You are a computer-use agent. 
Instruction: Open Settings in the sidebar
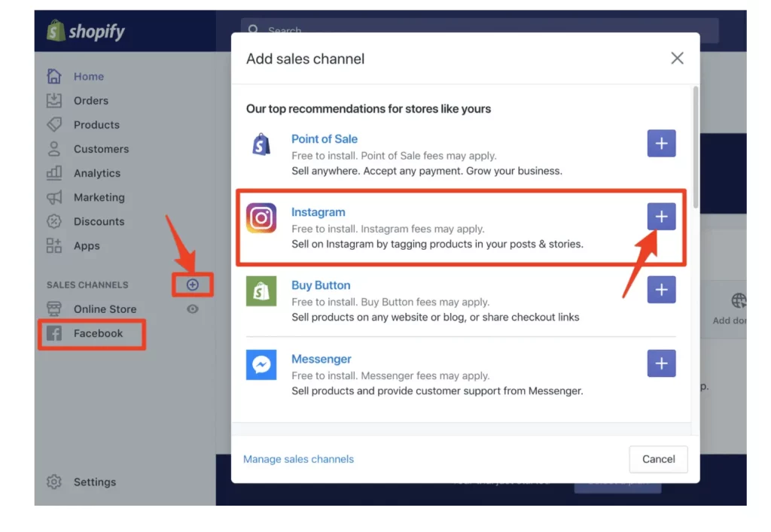point(95,482)
